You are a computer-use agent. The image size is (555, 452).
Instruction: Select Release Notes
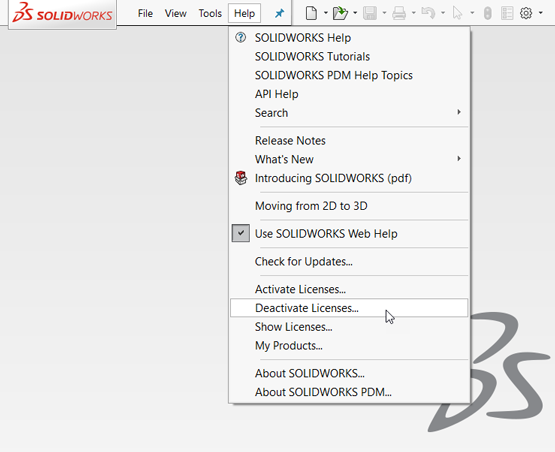pos(349,141)
